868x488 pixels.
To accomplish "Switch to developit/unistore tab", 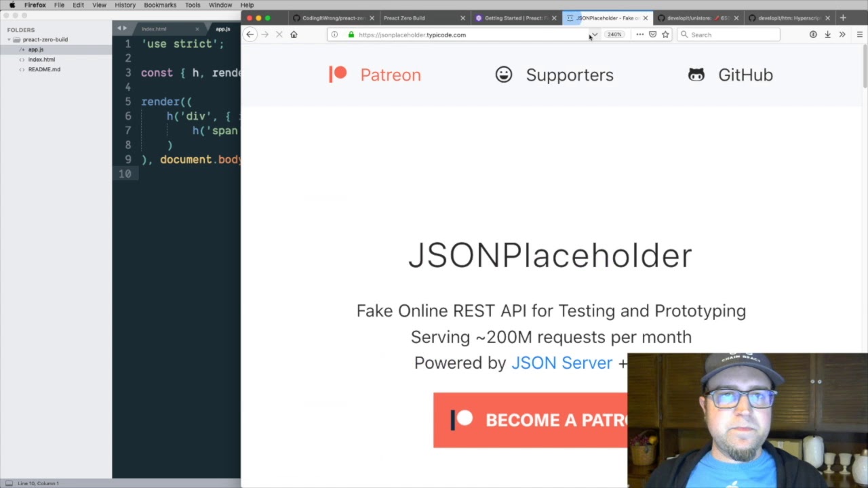I will click(698, 18).
